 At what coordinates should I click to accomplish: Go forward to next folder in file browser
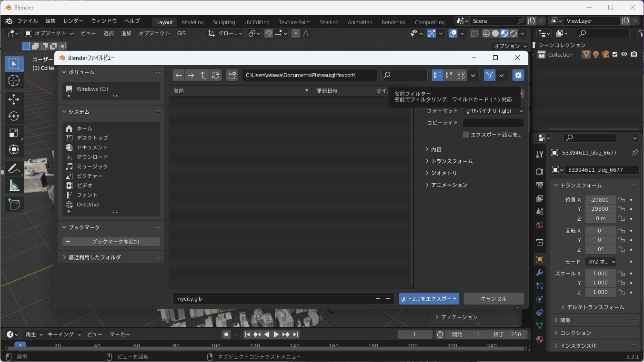[x=191, y=75]
